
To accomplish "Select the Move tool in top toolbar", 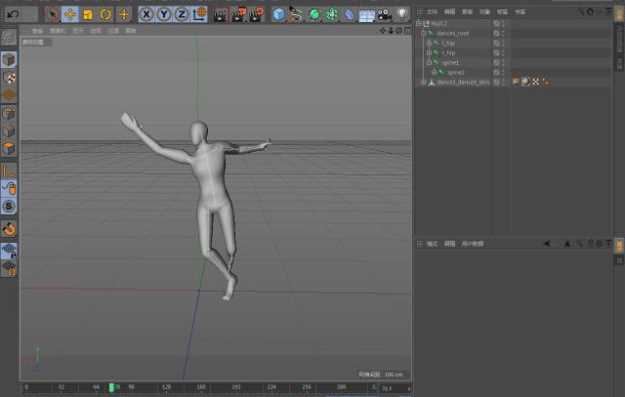I will tap(70, 15).
